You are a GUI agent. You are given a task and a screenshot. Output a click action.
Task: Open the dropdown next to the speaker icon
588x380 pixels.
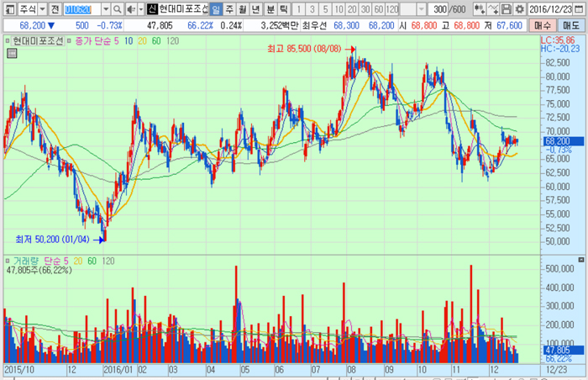(139, 9)
